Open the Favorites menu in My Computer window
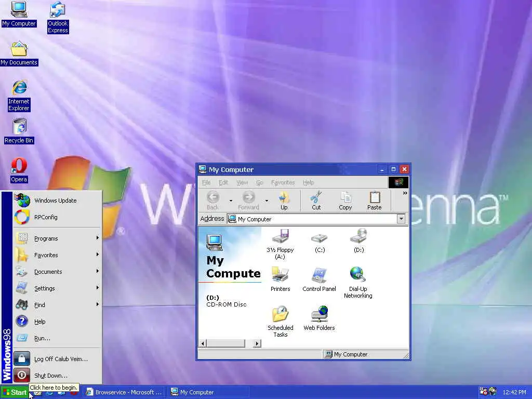The image size is (532, 399). click(283, 182)
